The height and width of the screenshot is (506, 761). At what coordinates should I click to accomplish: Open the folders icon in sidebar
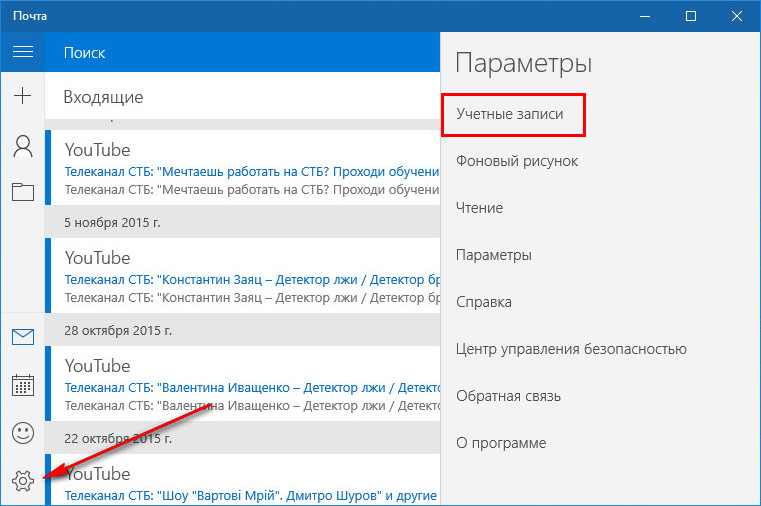pyautogui.click(x=22, y=192)
